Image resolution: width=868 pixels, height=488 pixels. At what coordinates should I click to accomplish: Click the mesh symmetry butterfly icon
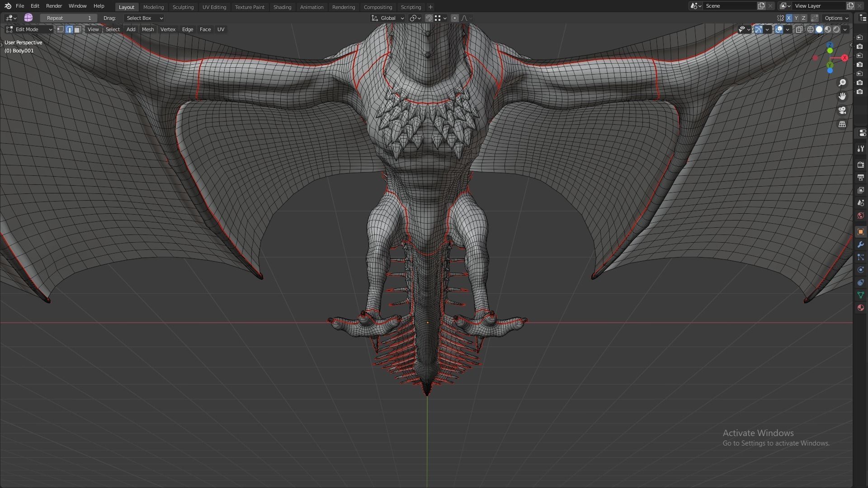pyautogui.click(x=780, y=18)
